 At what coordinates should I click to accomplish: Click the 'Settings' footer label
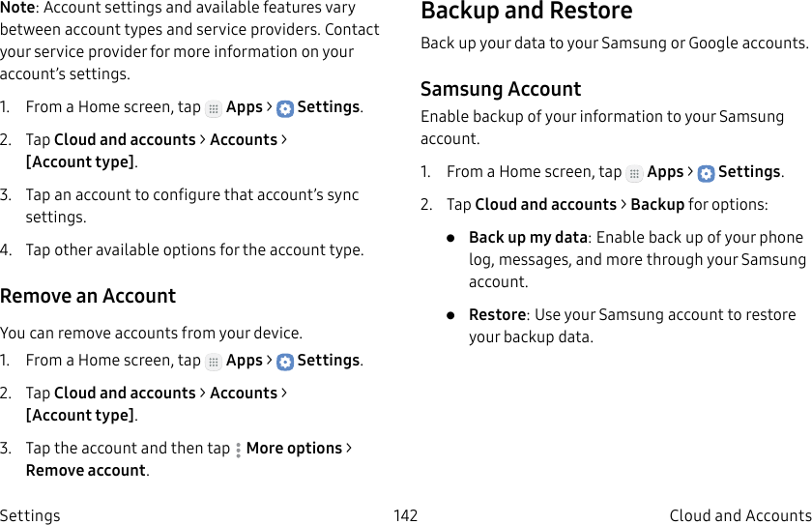click(30, 515)
